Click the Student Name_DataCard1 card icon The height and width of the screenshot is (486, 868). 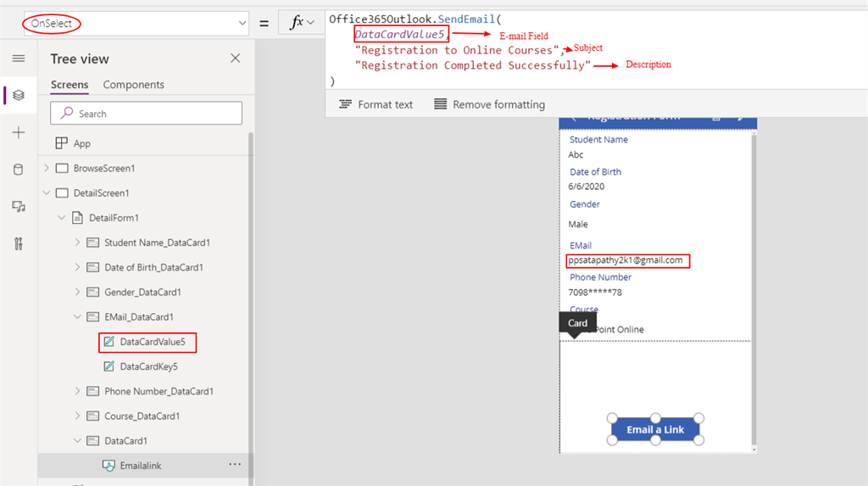pyautogui.click(x=93, y=243)
